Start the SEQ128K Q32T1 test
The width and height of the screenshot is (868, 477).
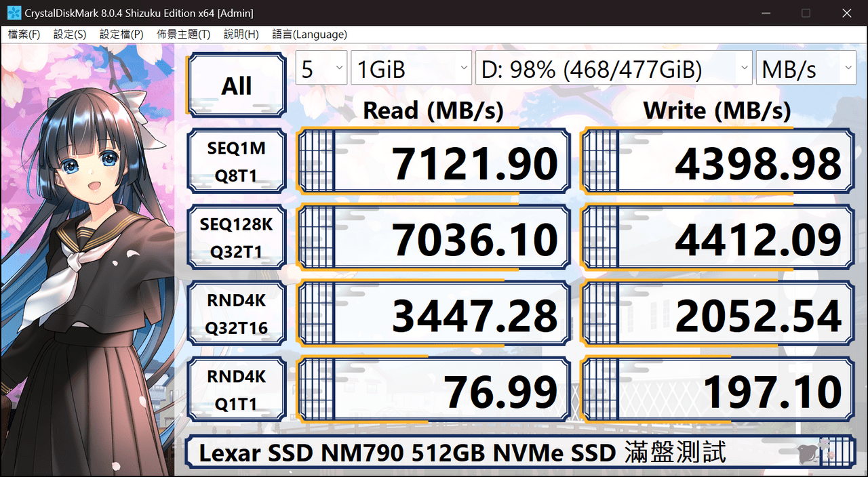[236, 237]
